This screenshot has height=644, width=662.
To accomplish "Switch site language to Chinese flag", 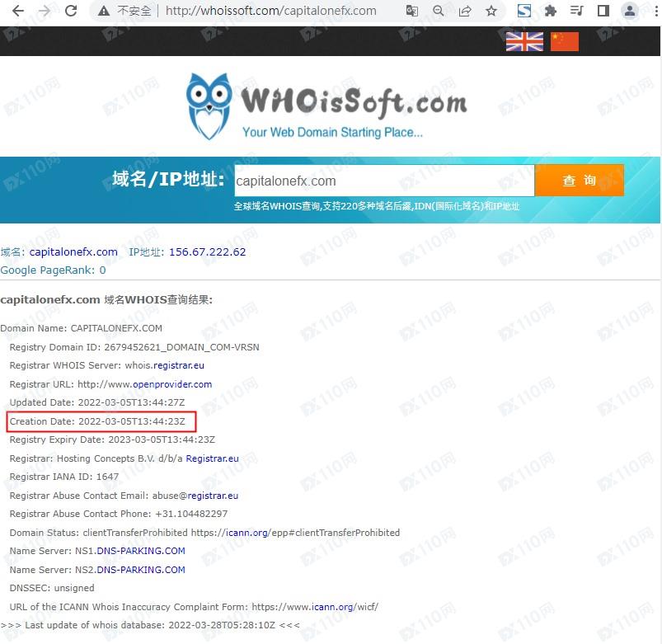I will tap(565, 41).
